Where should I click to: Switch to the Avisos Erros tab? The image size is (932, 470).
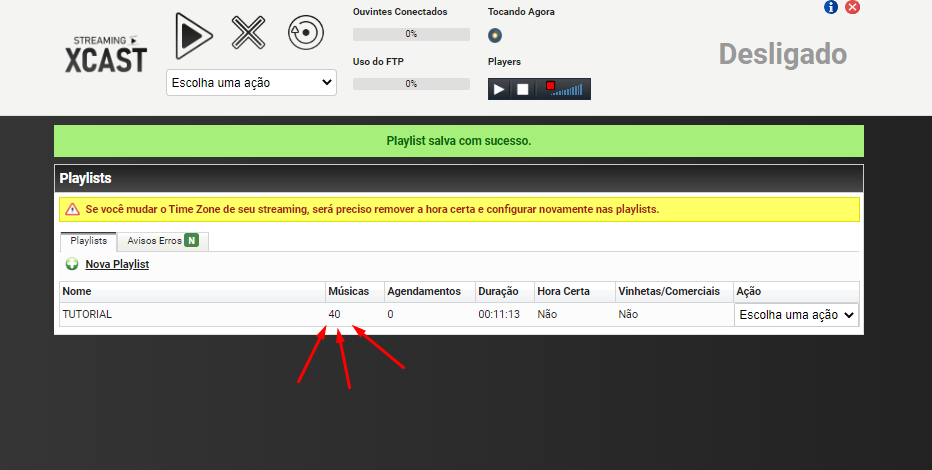coord(162,241)
